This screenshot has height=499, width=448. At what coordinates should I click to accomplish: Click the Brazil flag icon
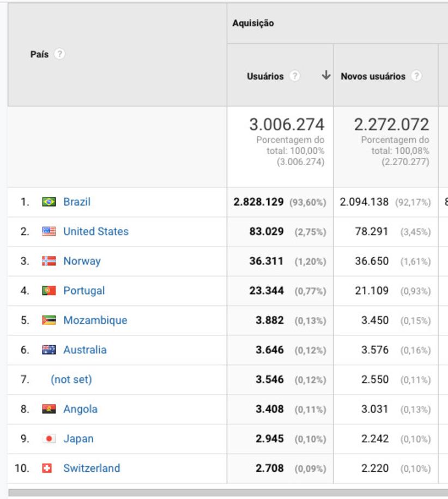pos(49,202)
